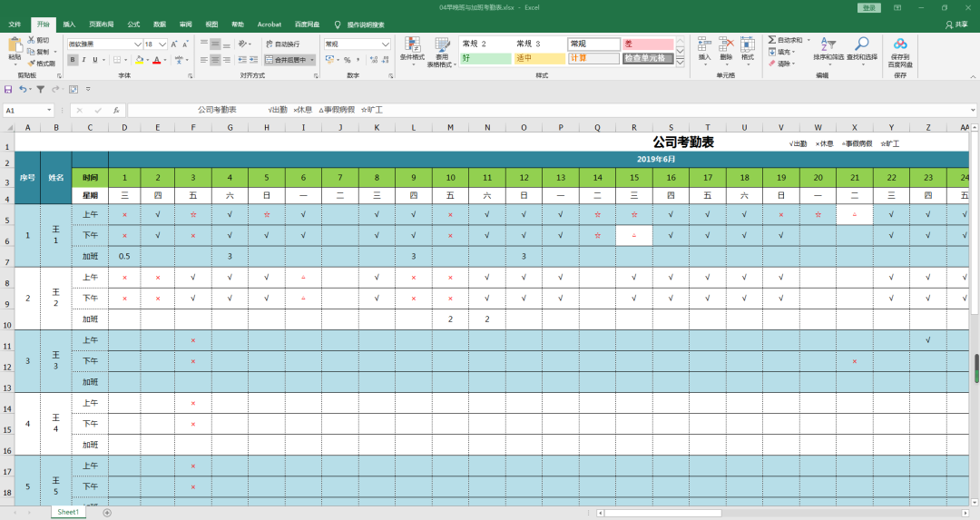Open Format as Table (套用表格格式)
The height and width of the screenshot is (520, 980).
coord(442,52)
